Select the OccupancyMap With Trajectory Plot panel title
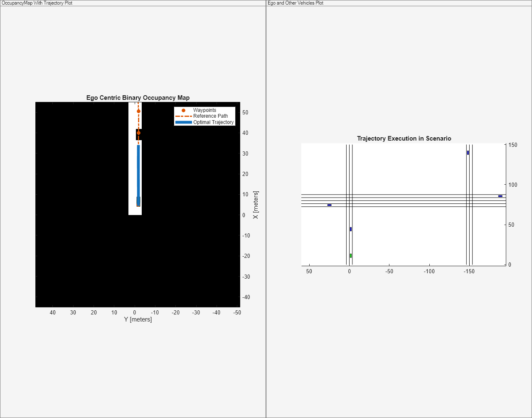This screenshot has width=532, height=418. pos(37,3)
